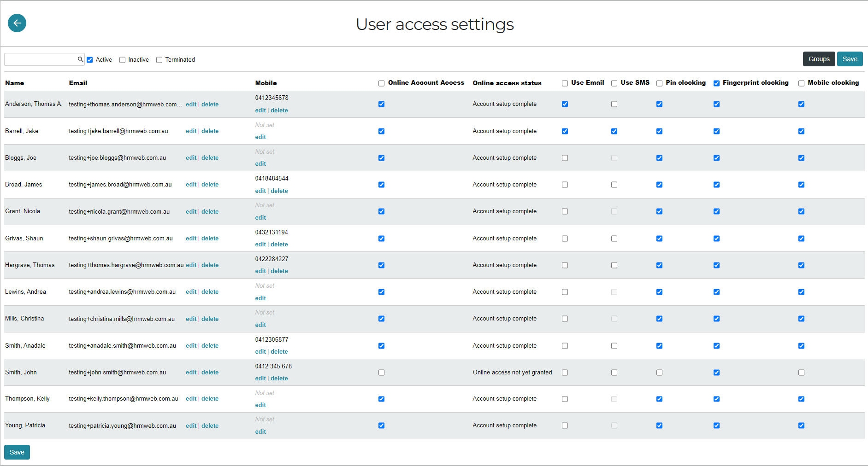Revoke online access for Kelly Thompson
The height and width of the screenshot is (466, 868).
coord(381,399)
